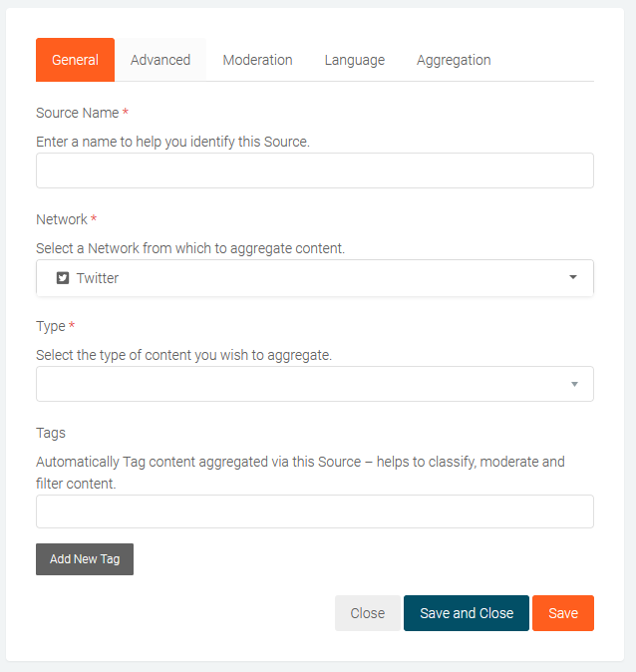This screenshot has height=672, width=636.
Task: Hit the Save and Close button
Action: [467, 613]
